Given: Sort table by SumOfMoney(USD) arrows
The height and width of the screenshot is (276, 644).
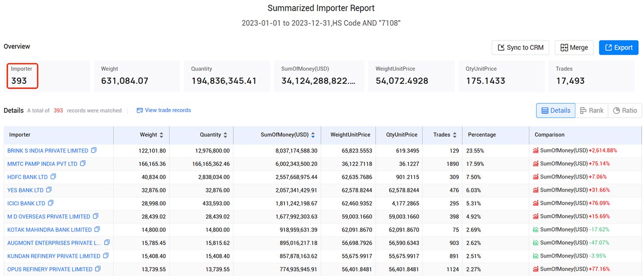Looking at the screenshot, I should 313,135.
